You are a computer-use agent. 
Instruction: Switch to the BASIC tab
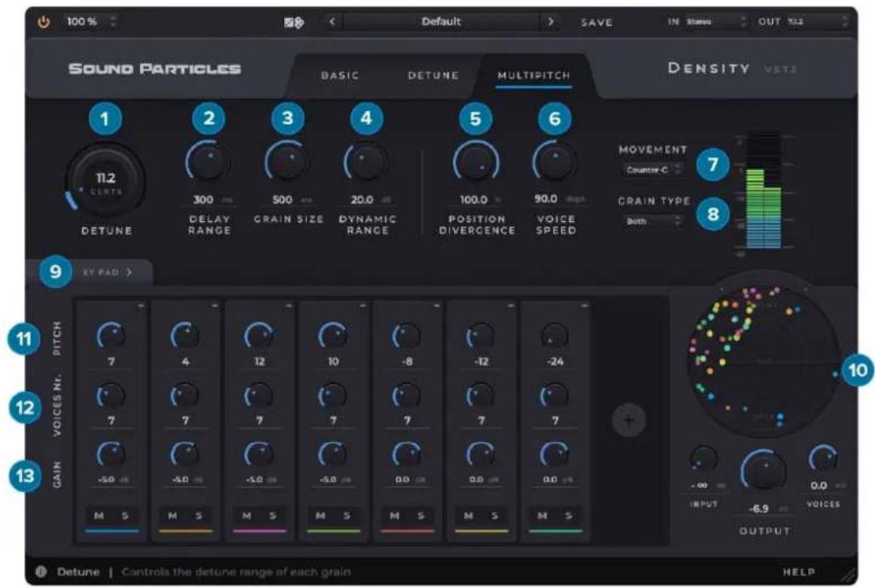[x=340, y=76]
